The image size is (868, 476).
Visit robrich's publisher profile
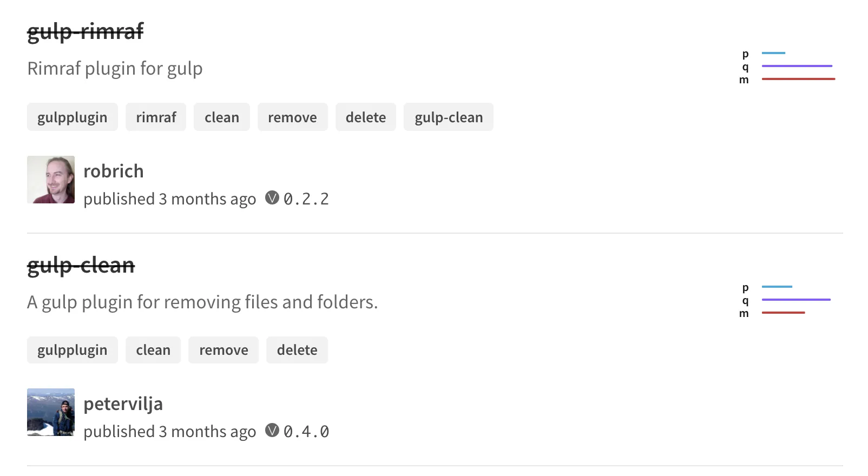pyautogui.click(x=113, y=171)
